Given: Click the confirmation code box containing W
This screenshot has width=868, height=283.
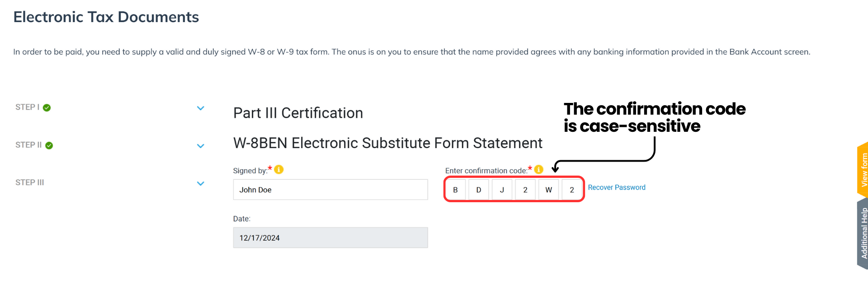Looking at the screenshot, I should [548, 189].
